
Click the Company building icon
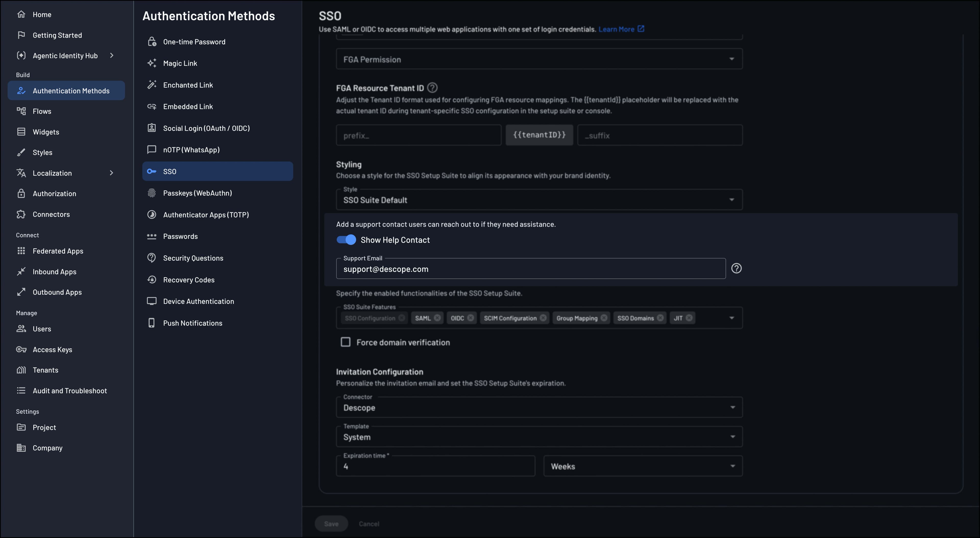pyautogui.click(x=21, y=448)
